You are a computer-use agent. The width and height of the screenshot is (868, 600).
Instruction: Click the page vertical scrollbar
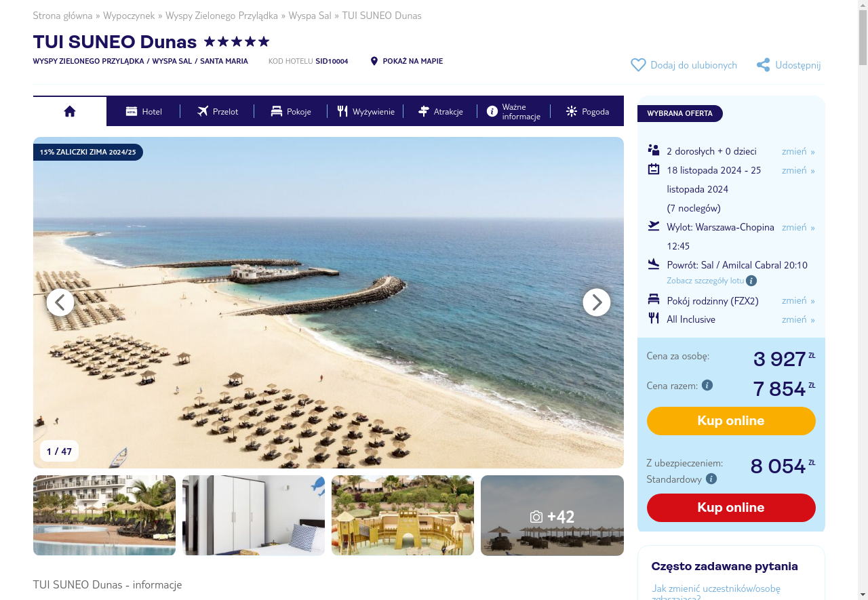click(x=863, y=300)
